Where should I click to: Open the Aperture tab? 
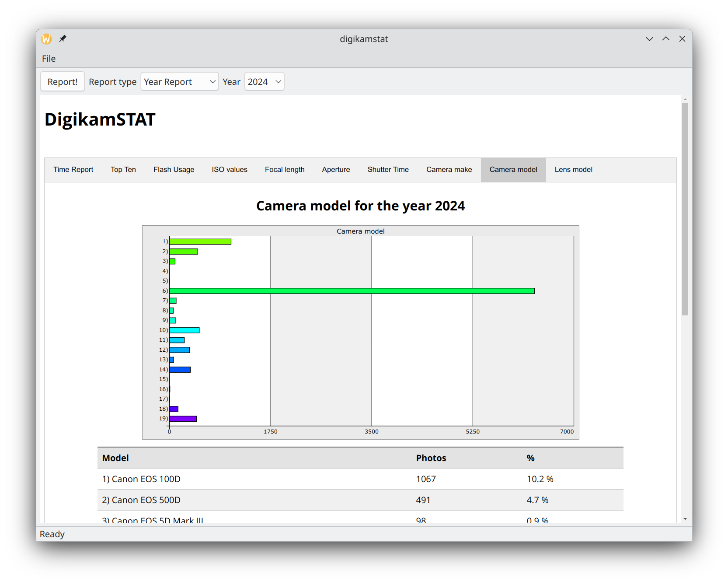pyautogui.click(x=336, y=170)
